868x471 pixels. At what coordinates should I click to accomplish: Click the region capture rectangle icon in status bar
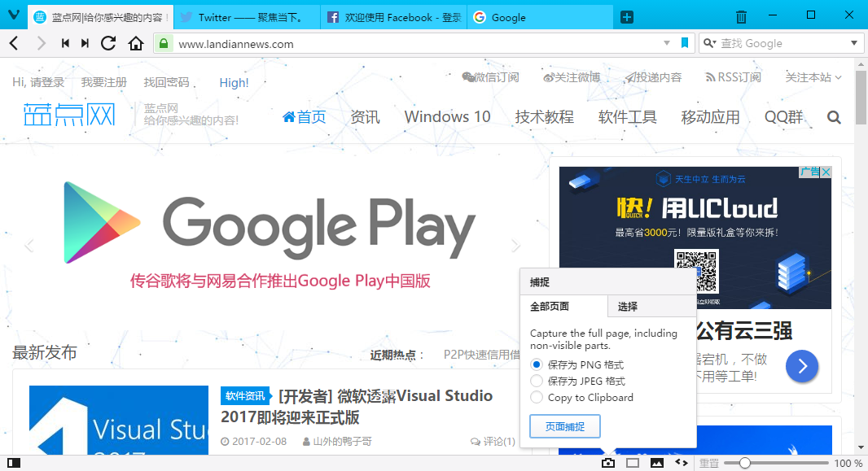click(632, 462)
